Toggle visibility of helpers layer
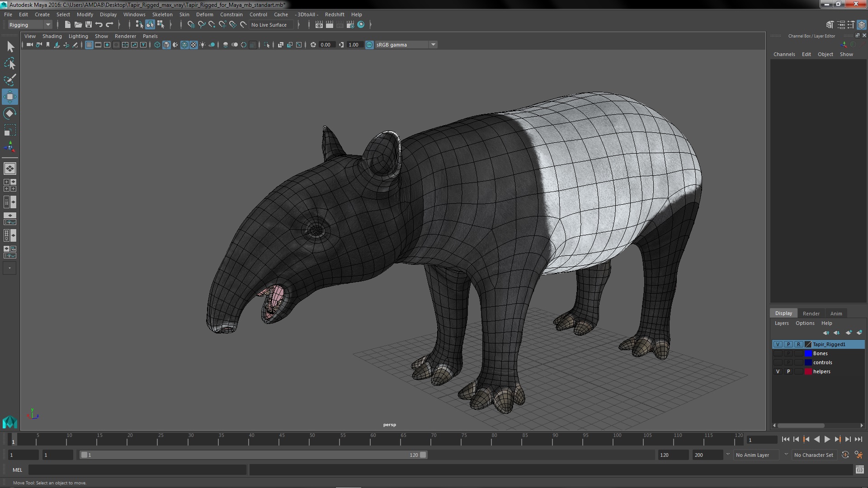The width and height of the screenshot is (868, 488). point(778,371)
